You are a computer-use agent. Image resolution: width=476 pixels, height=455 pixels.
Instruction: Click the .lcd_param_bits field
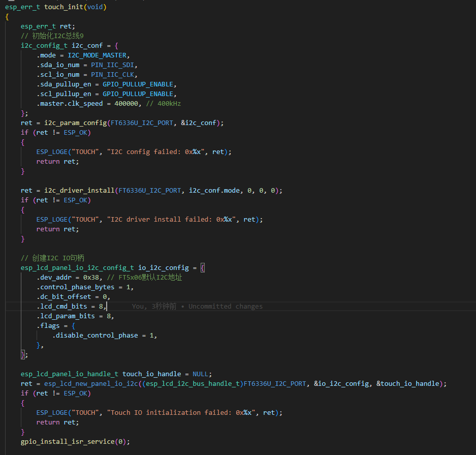tap(66, 316)
